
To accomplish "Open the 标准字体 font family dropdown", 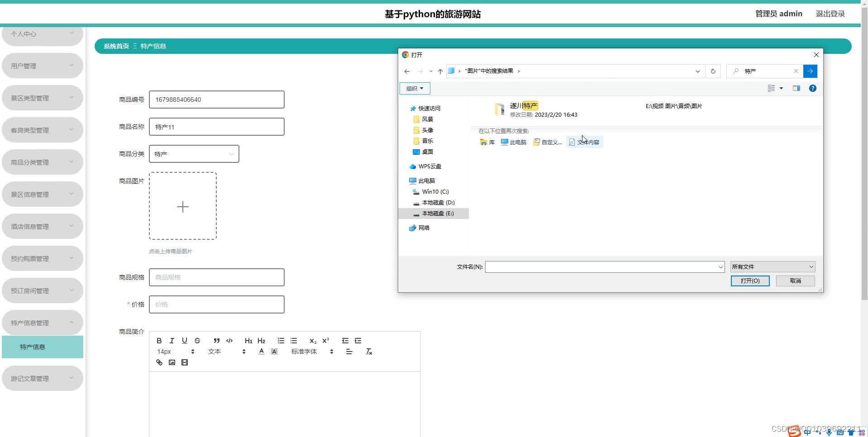I will point(312,351).
